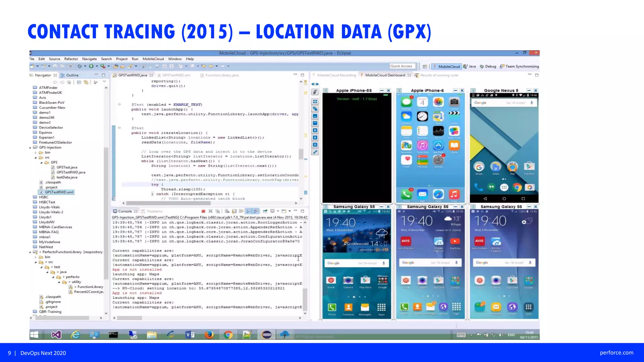Click the Windows Start button
This screenshot has width=644, height=362.
pos(34,335)
